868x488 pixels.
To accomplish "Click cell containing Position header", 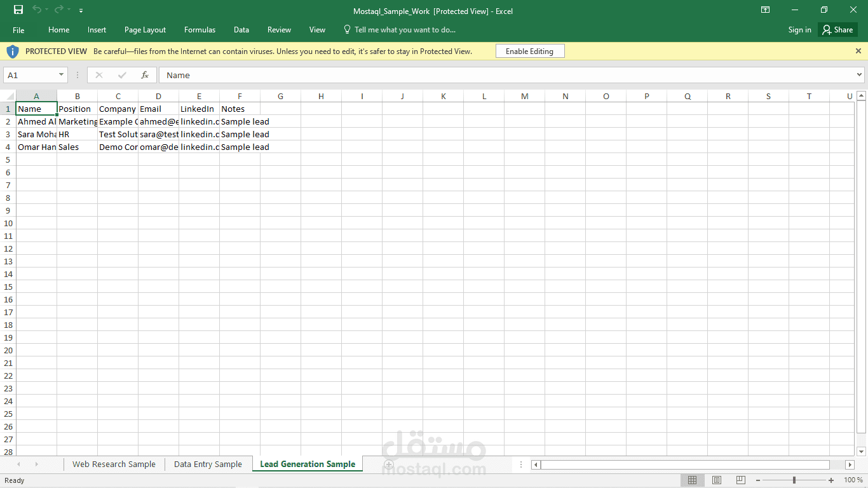I will click(x=77, y=109).
